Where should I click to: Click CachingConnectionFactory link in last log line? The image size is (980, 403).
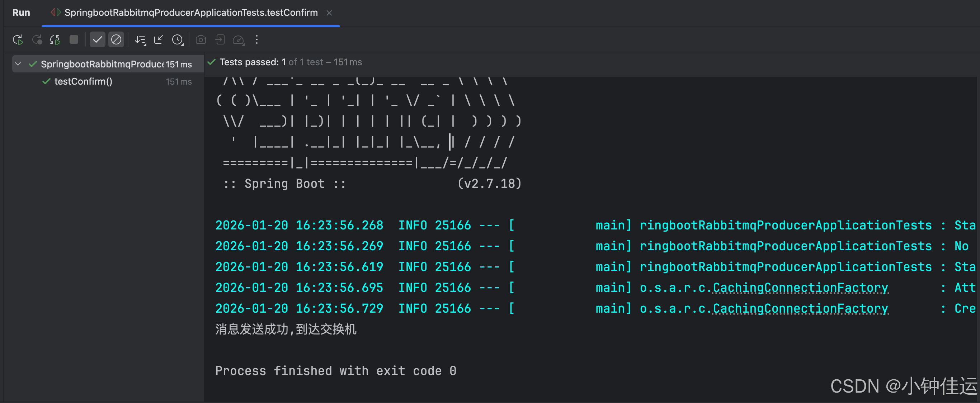[800, 308]
